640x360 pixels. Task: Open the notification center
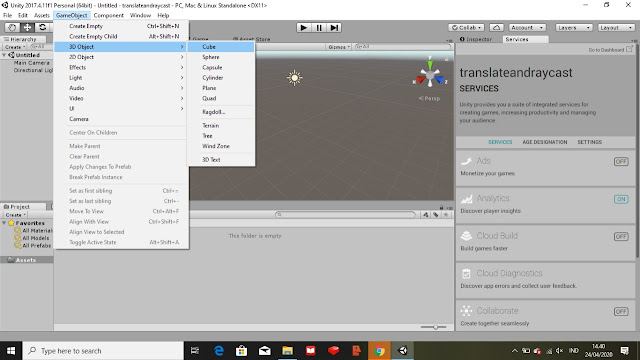coord(624,351)
